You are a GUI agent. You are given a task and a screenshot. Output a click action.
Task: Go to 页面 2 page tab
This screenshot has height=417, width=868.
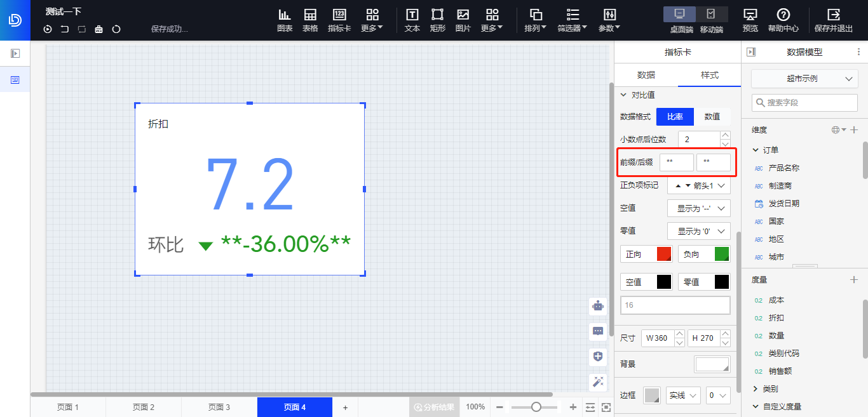[x=143, y=407]
